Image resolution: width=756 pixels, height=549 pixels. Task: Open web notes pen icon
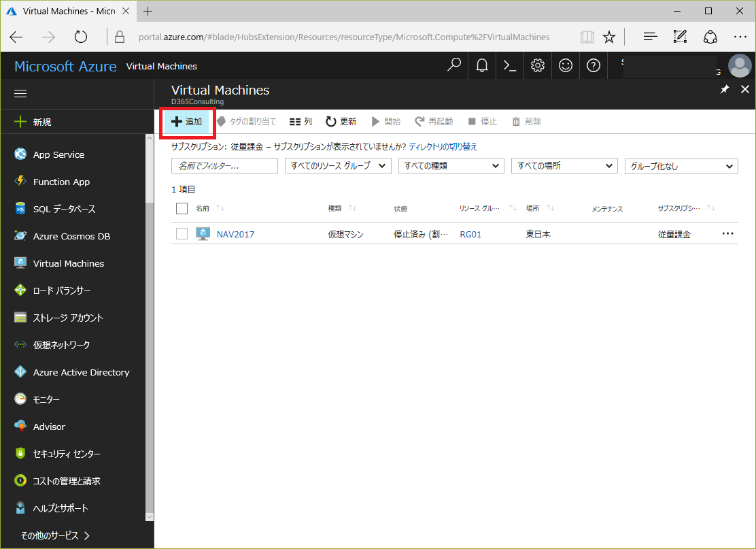680,37
